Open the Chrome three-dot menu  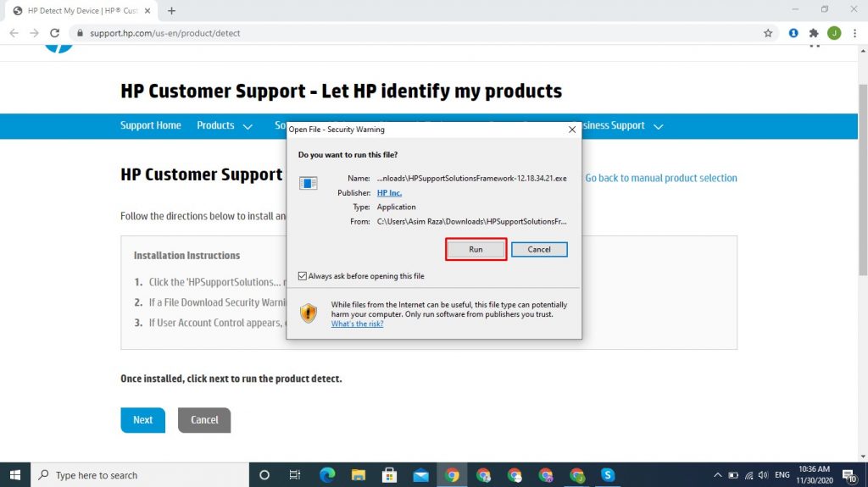[x=854, y=33]
